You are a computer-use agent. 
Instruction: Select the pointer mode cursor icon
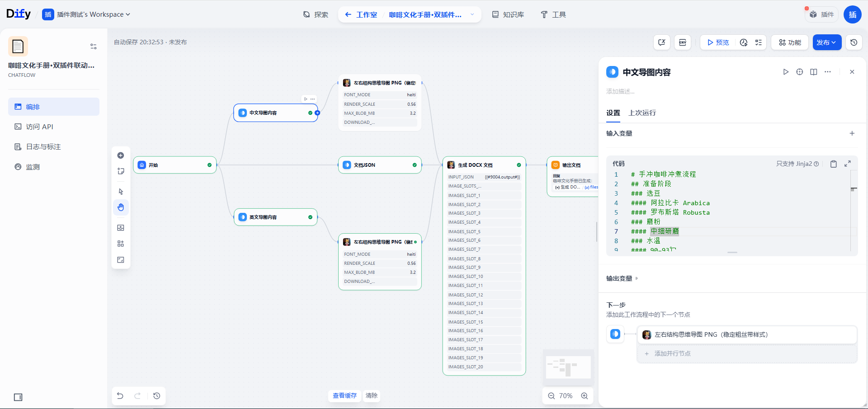point(121,192)
